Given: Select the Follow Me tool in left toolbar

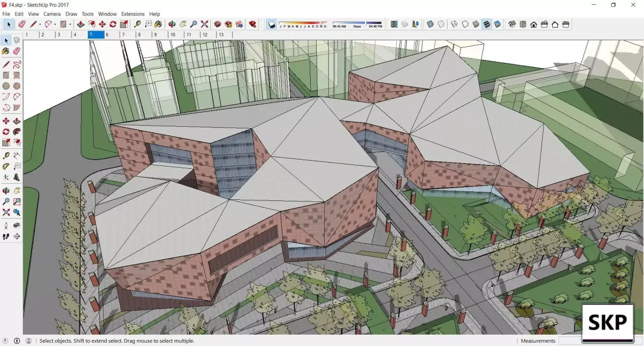Looking at the screenshot, I should click(17, 132).
